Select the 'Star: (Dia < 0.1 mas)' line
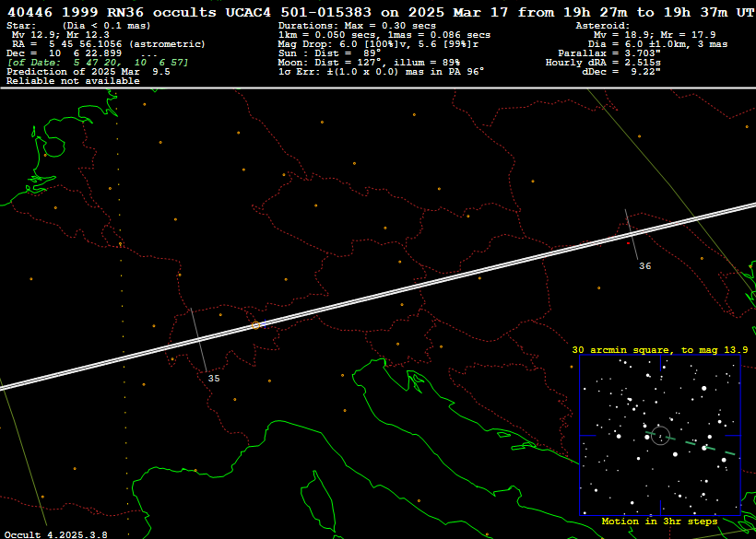The height and width of the screenshot is (539, 756). pos(78,26)
